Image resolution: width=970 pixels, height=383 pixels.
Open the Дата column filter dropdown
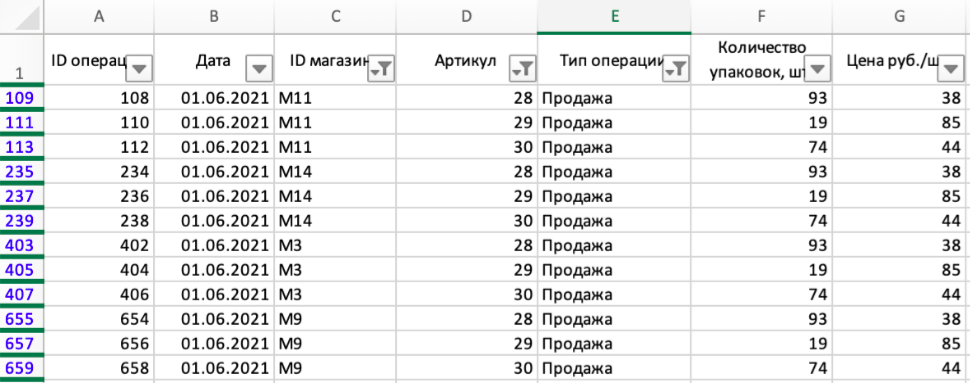point(259,69)
